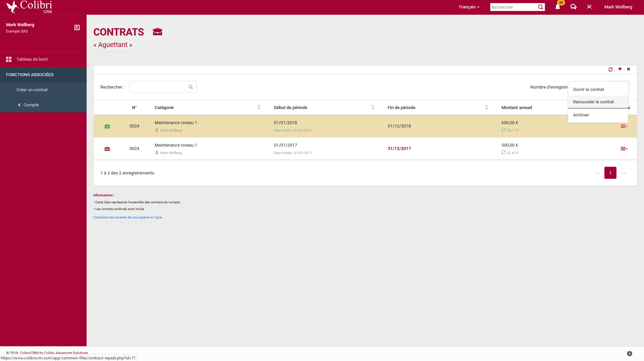Image resolution: width=644 pixels, height=361 pixels.
Task: Click the top search magnifier icon
Action: [541, 7]
